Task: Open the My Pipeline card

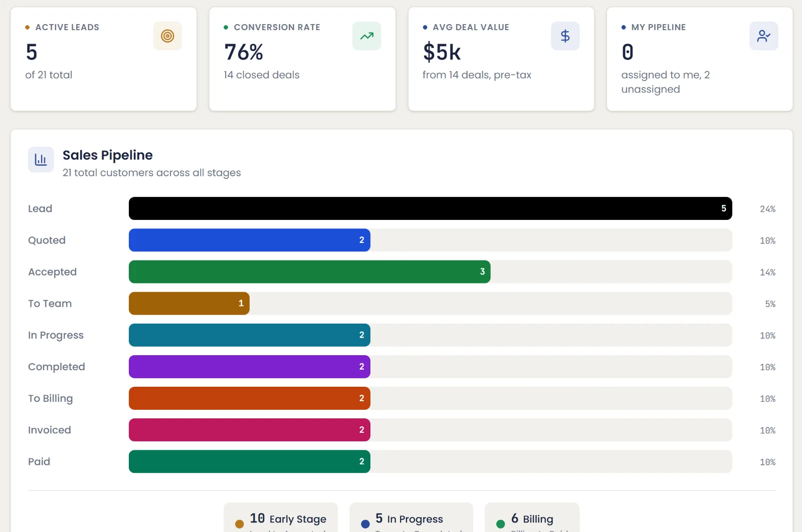Action: (700, 59)
